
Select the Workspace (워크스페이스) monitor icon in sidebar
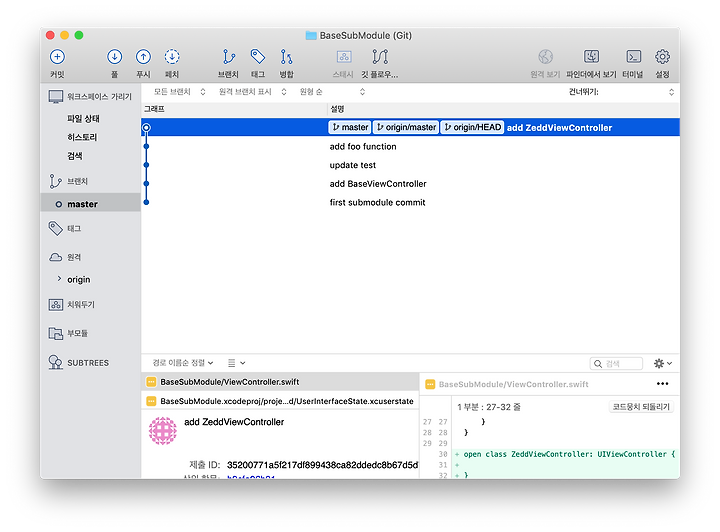[56, 97]
